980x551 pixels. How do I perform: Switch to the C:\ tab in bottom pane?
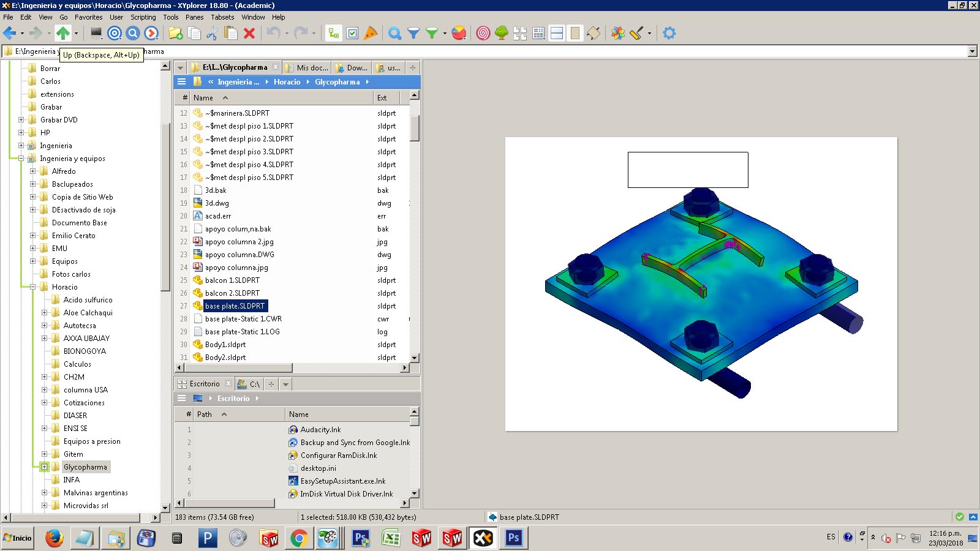(249, 384)
